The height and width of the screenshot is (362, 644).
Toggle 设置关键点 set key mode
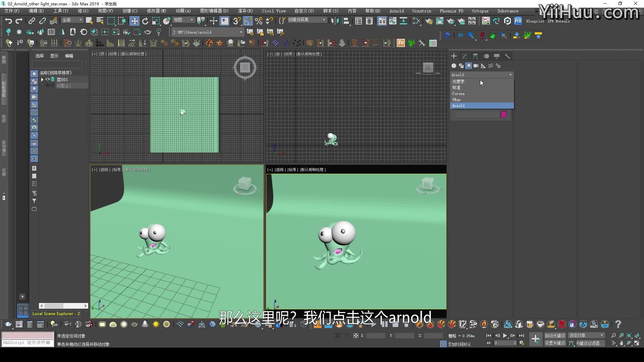(x=555, y=343)
